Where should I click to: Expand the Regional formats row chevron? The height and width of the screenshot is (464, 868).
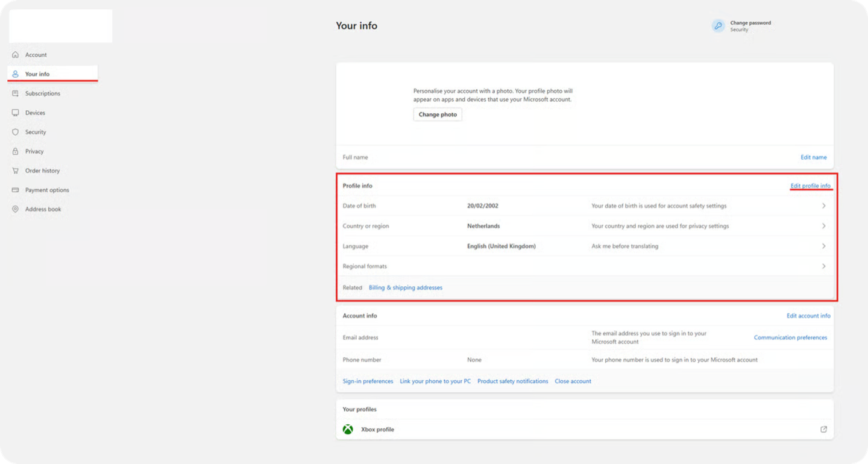tap(823, 266)
